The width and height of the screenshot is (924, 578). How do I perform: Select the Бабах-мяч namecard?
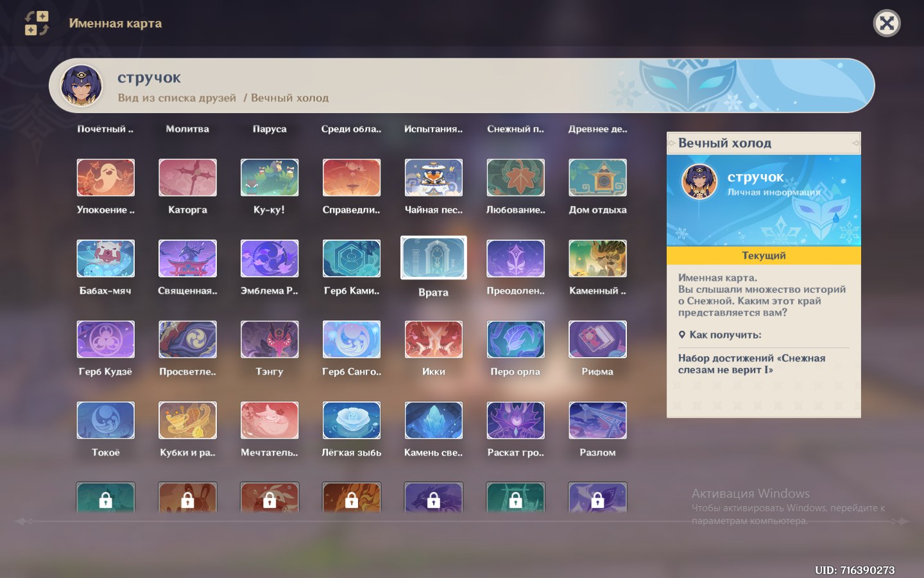coord(105,259)
